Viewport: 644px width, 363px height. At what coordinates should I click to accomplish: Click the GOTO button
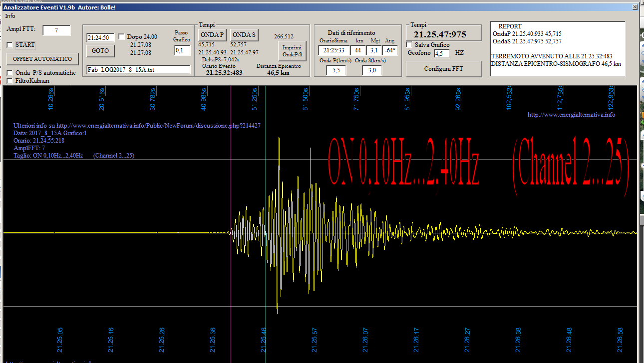coord(100,51)
